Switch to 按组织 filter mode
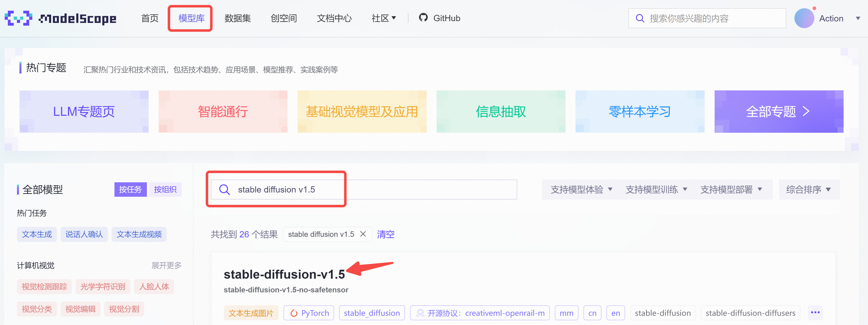The width and height of the screenshot is (868, 325). click(x=165, y=190)
